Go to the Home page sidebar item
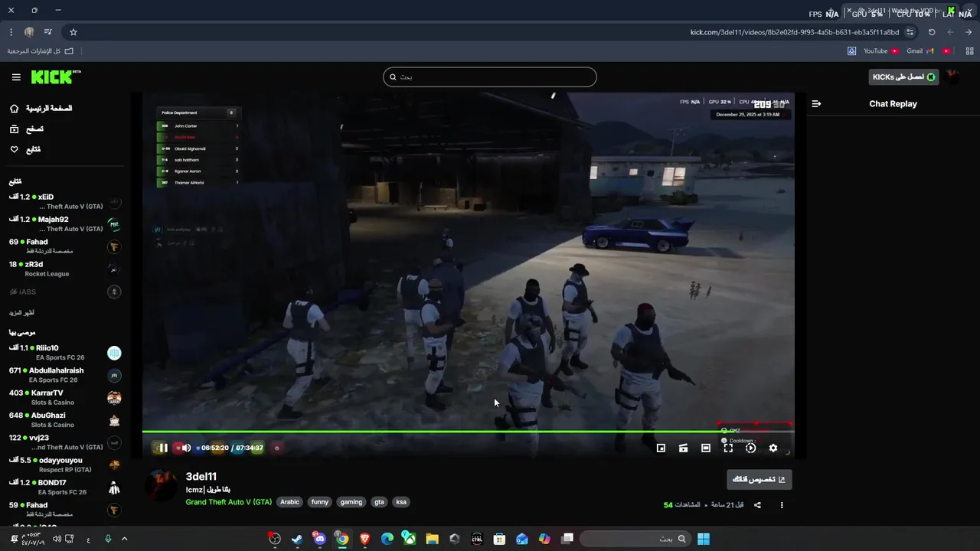 (42, 109)
